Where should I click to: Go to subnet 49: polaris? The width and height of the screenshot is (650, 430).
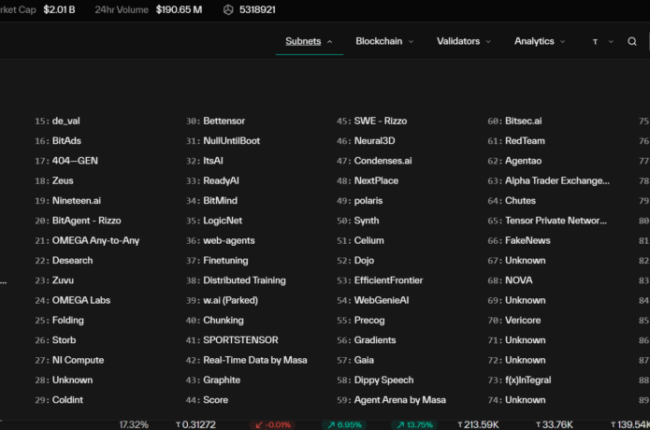[x=360, y=200]
